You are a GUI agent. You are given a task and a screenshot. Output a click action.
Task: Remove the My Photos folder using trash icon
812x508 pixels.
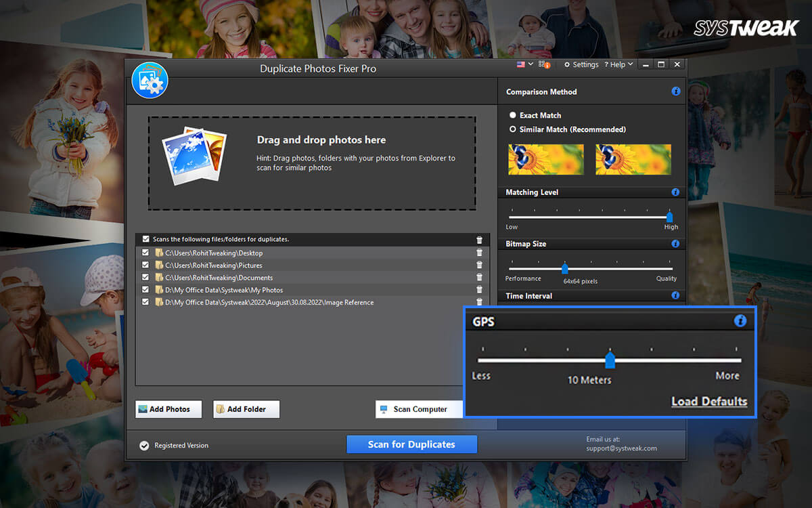(x=479, y=289)
